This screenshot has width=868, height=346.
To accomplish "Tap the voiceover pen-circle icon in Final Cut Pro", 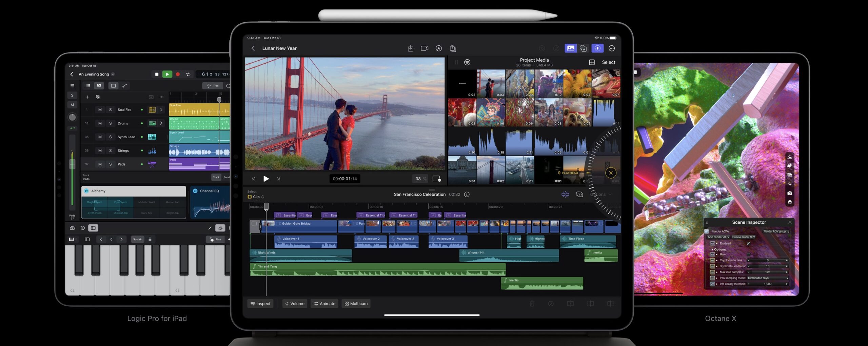I will 439,48.
